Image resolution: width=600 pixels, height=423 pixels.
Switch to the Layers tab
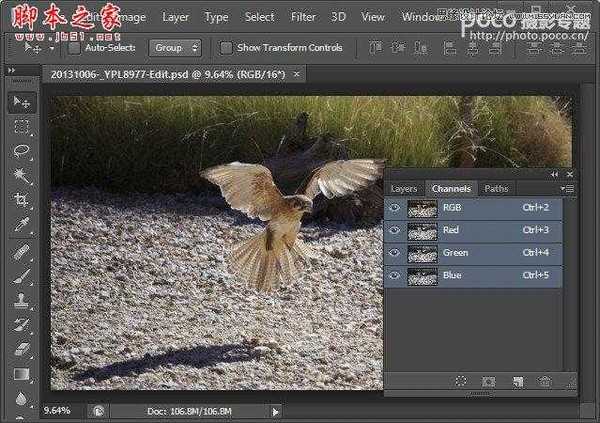click(x=404, y=188)
